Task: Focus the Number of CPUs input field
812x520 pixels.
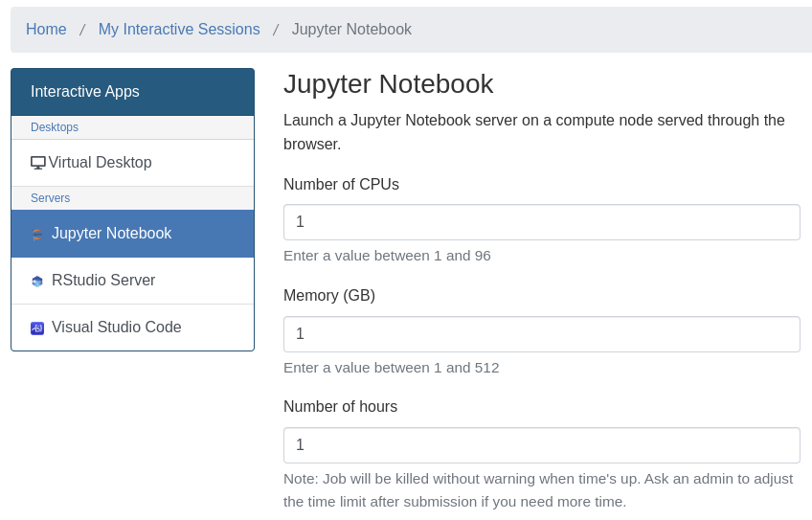Action: click(x=541, y=222)
